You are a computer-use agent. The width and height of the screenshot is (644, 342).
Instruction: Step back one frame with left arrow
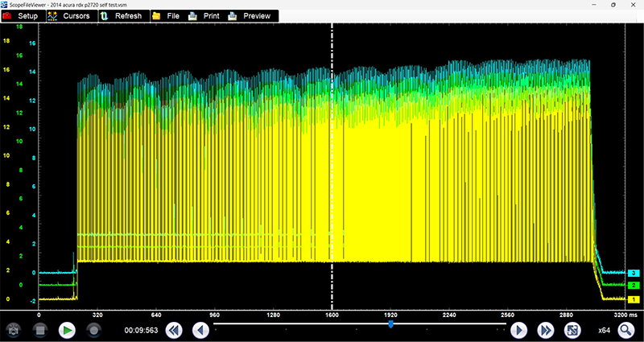click(200, 330)
